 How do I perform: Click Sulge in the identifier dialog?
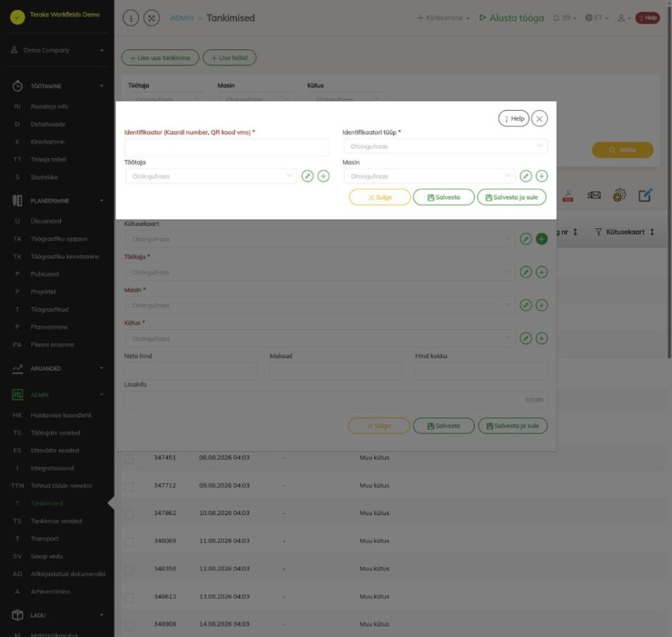pos(380,197)
